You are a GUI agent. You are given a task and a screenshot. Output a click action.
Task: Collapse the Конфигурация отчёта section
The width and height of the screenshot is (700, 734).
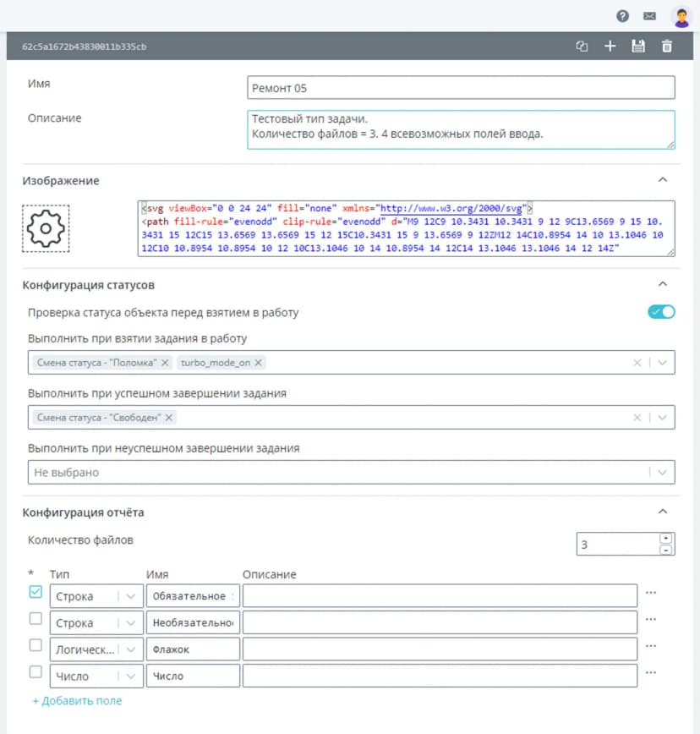(x=663, y=511)
